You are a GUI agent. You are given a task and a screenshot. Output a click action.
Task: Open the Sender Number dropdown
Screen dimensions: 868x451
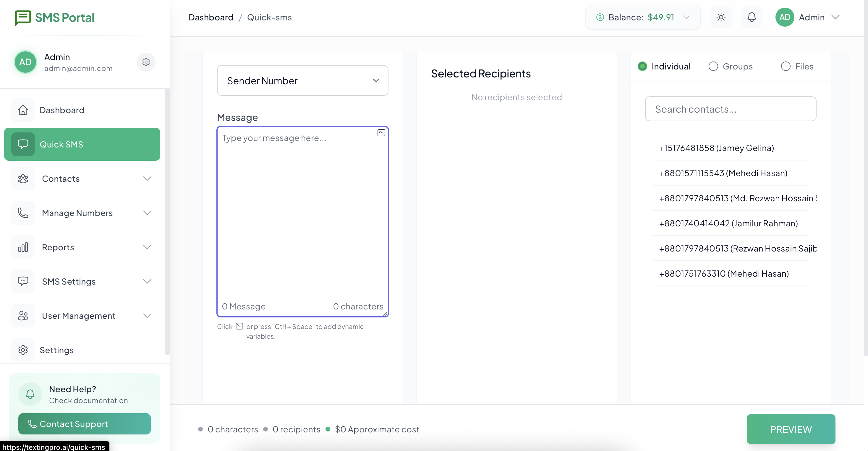(x=302, y=80)
